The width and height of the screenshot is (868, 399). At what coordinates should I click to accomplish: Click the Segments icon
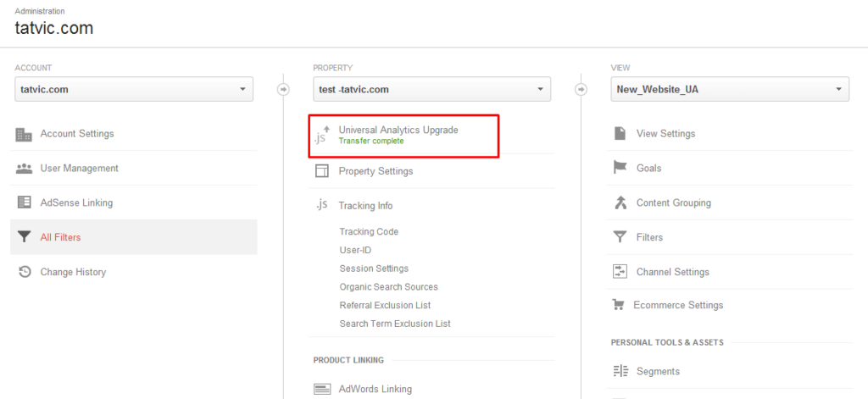(620, 371)
